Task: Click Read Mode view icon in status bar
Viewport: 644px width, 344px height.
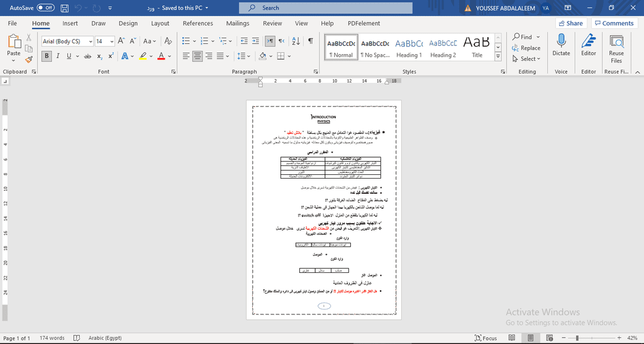Action: (512, 338)
